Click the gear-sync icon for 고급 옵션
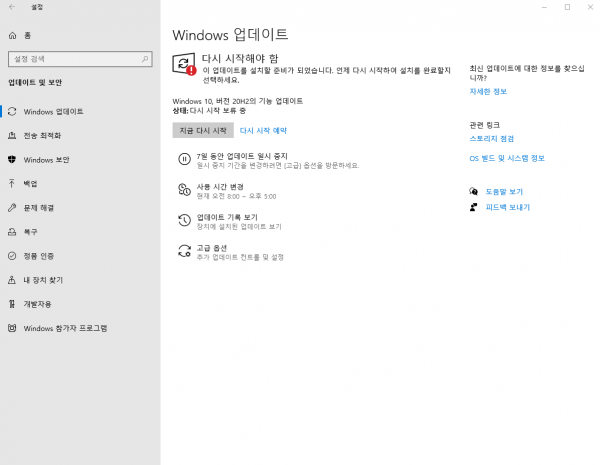This screenshot has width=600, height=465. click(184, 251)
